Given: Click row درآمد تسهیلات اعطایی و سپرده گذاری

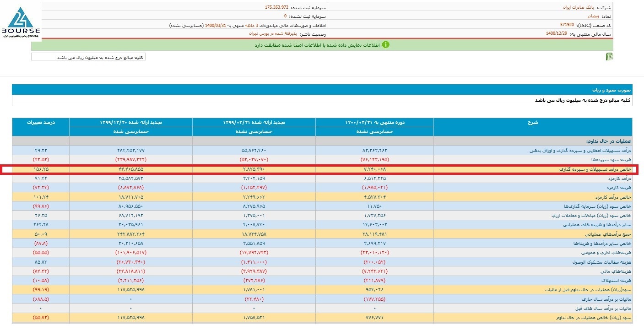Looking at the screenshot, I should [580, 150].
